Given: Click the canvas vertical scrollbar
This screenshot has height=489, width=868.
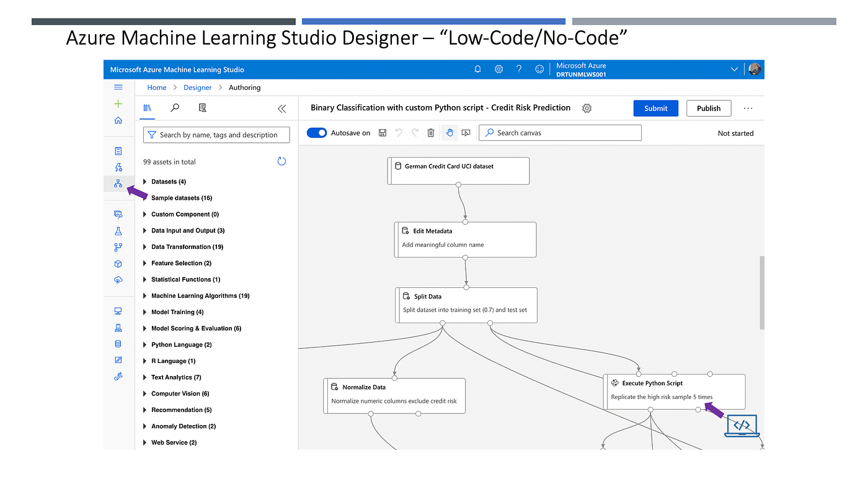Looking at the screenshot, I should click(762, 292).
